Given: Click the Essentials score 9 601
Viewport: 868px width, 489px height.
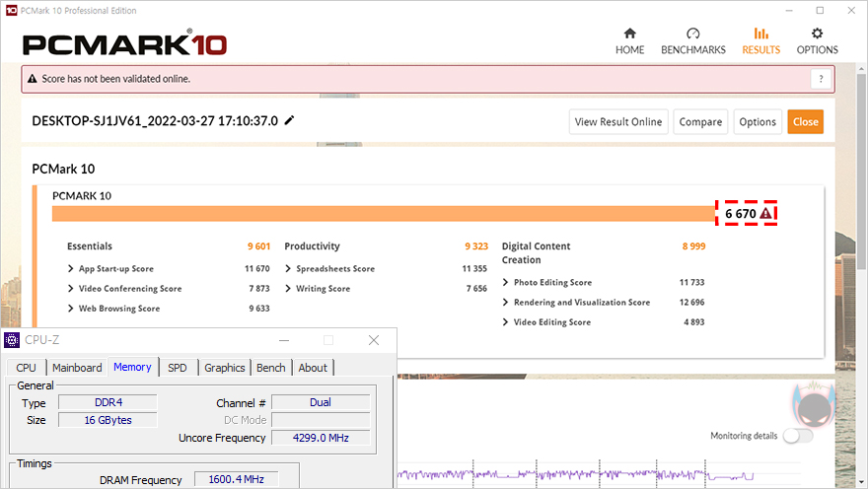Looking at the screenshot, I should [258, 246].
